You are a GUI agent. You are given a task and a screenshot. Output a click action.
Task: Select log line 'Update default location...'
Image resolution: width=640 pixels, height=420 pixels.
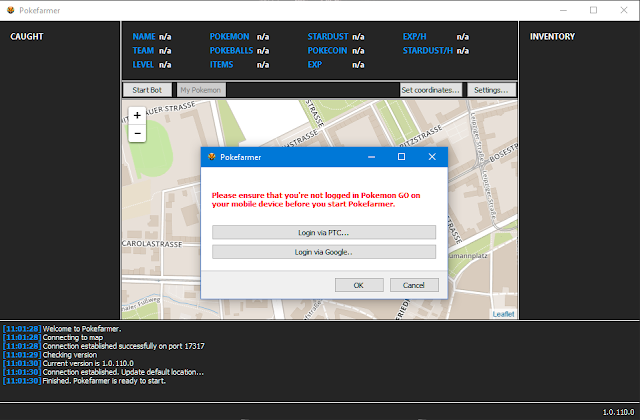[x=123, y=372]
